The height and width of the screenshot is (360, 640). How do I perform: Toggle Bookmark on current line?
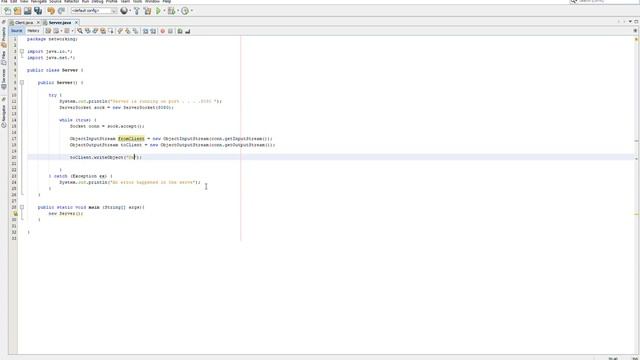[136, 31]
